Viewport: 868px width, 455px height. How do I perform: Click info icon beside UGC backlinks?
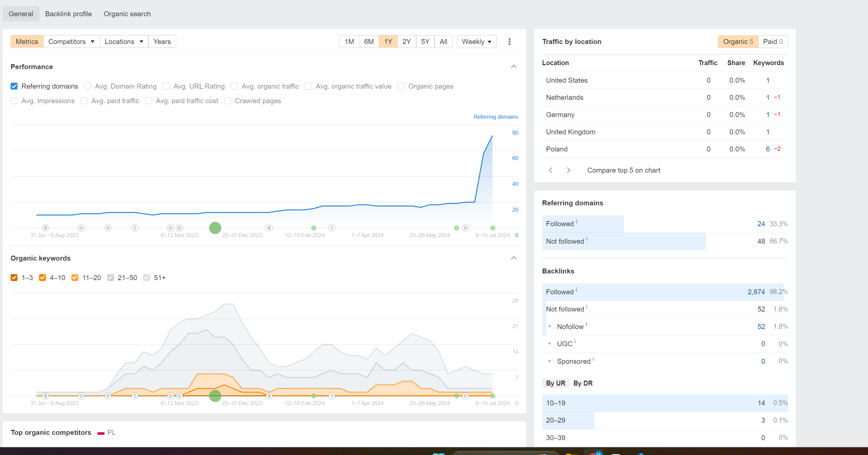tap(575, 342)
